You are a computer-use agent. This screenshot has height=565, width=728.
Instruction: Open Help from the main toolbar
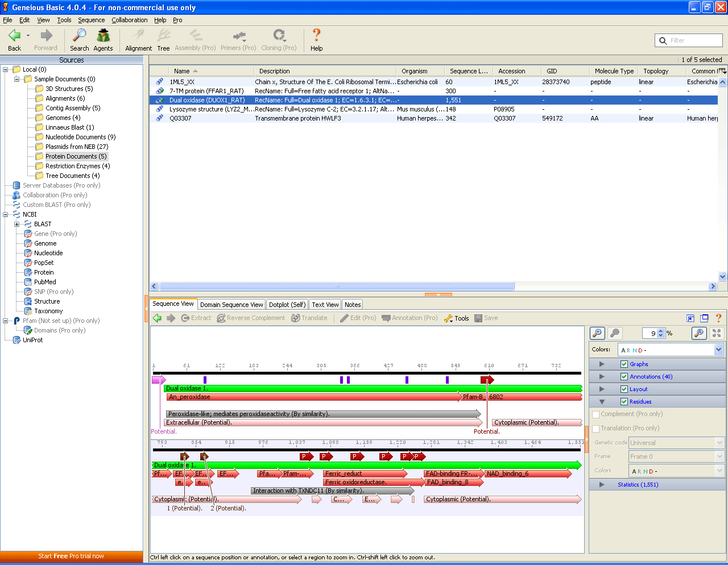[316, 40]
